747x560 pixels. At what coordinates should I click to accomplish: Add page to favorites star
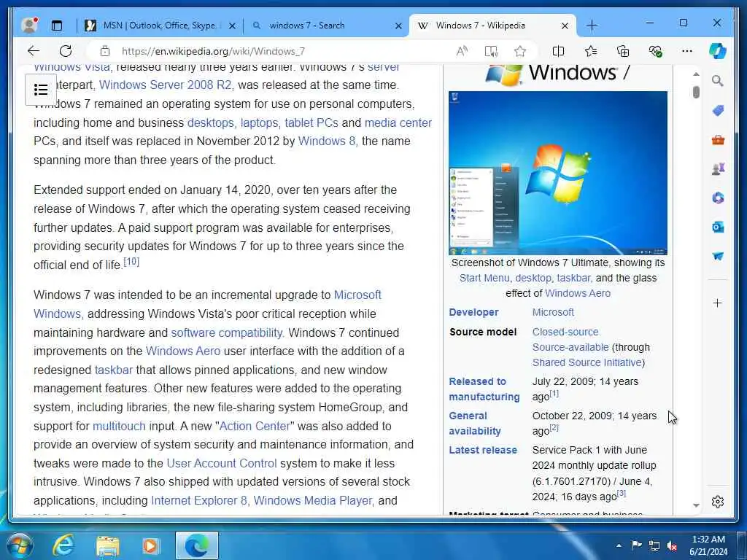520,51
